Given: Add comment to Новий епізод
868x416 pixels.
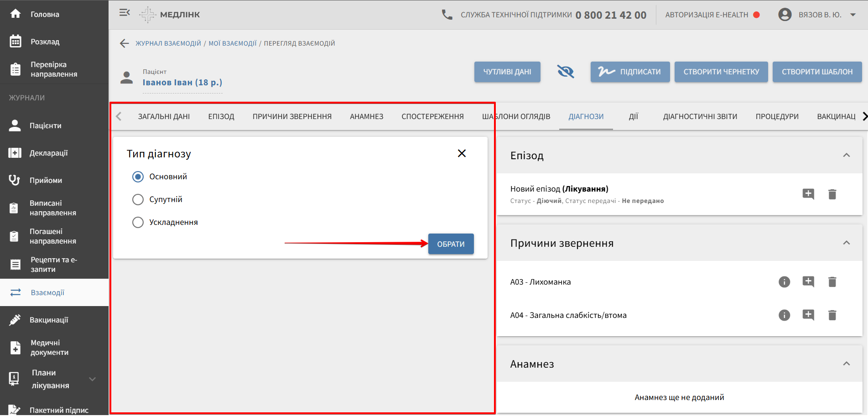Looking at the screenshot, I should [x=808, y=194].
